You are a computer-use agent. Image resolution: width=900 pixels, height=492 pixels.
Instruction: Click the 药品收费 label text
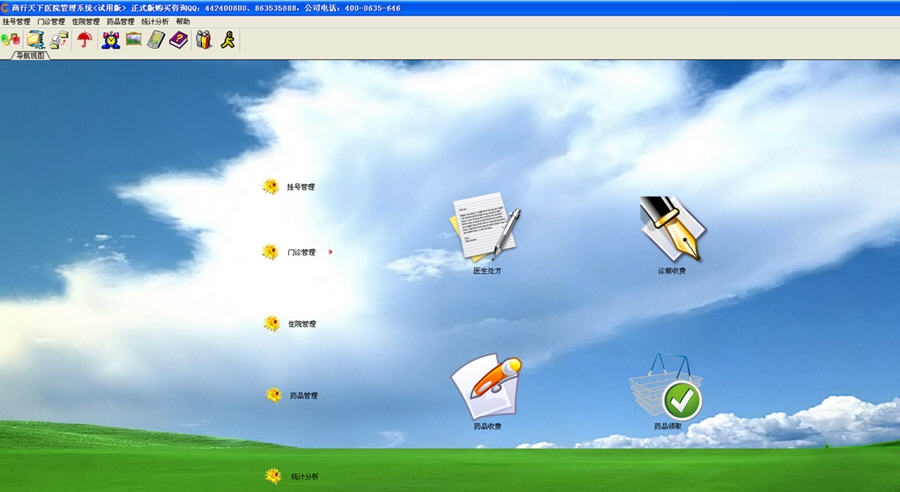click(487, 427)
